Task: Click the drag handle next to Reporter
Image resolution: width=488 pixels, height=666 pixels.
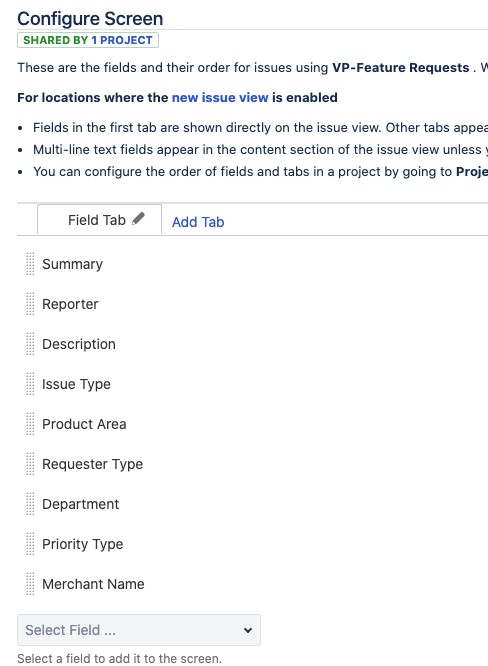Action: 30,304
